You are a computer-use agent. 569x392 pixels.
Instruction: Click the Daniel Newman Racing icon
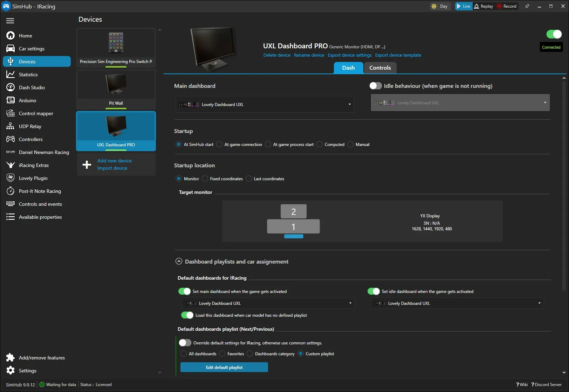point(11,152)
